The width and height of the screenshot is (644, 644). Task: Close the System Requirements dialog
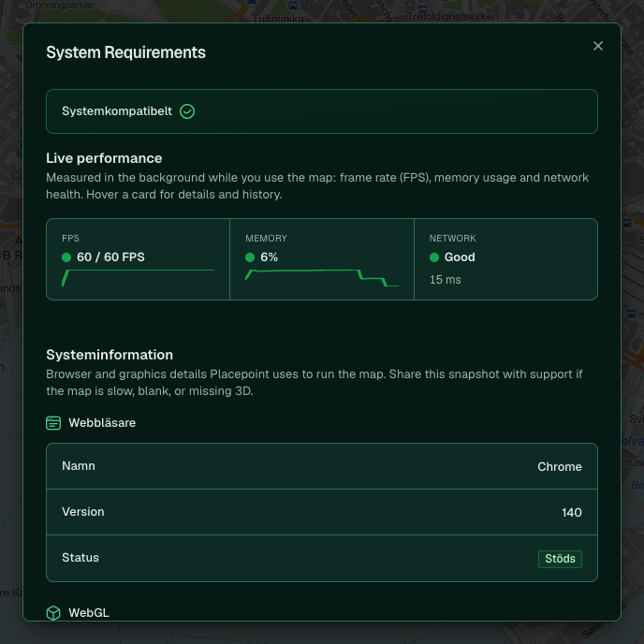tap(597, 46)
